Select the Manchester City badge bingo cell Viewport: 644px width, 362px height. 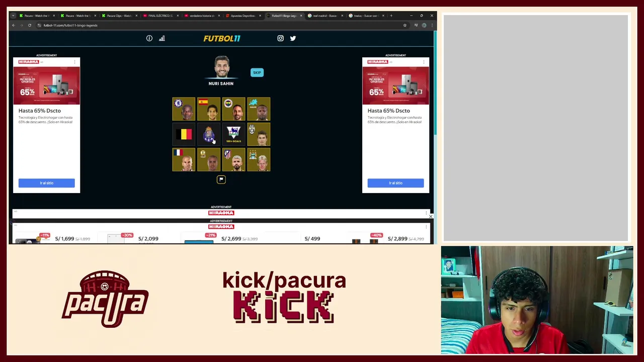259,159
